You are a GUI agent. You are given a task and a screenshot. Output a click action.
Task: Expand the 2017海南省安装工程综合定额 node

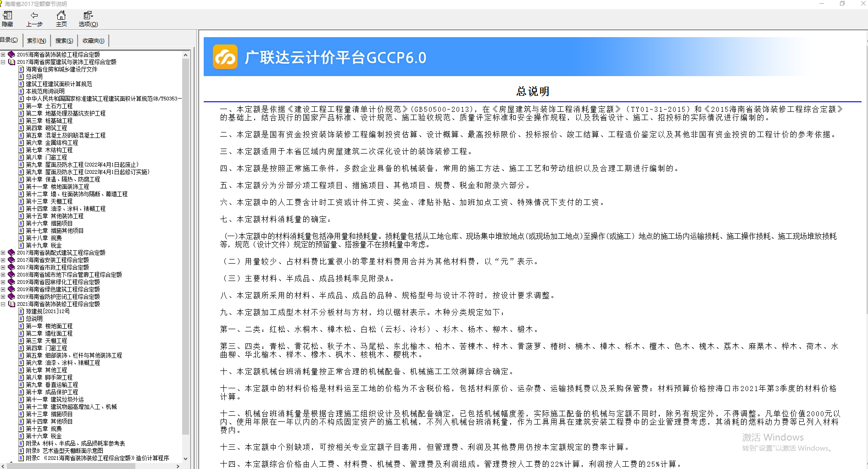coord(3,260)
